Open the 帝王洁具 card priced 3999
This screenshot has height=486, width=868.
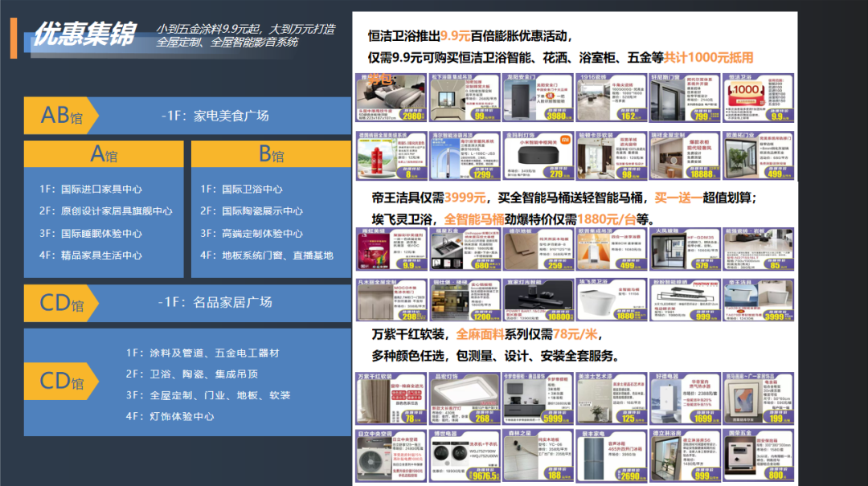tap(759, 300)
